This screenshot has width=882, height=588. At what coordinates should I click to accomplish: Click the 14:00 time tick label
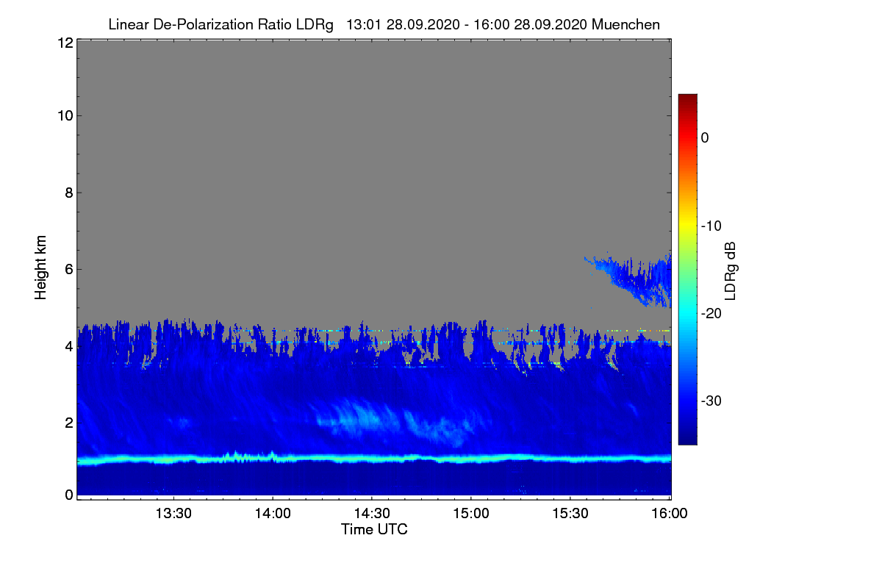coord(273,514)
